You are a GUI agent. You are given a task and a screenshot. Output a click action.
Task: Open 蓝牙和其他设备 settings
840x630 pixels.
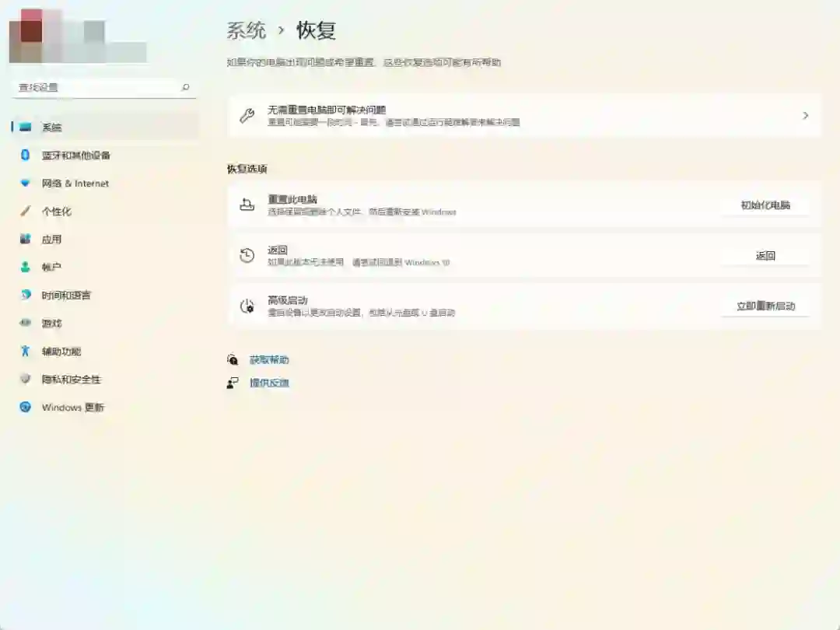pos(104,156)
